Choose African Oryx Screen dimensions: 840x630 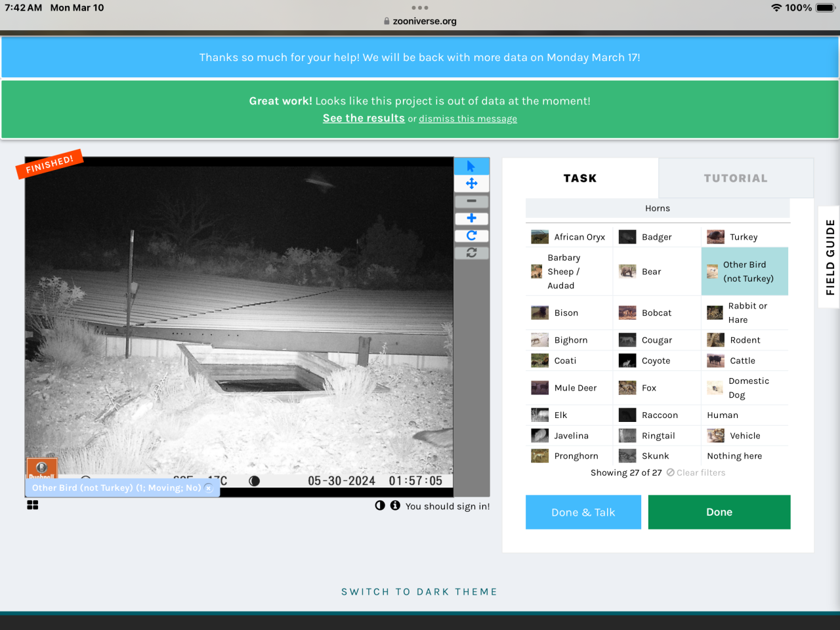click(x=569, y=237)
